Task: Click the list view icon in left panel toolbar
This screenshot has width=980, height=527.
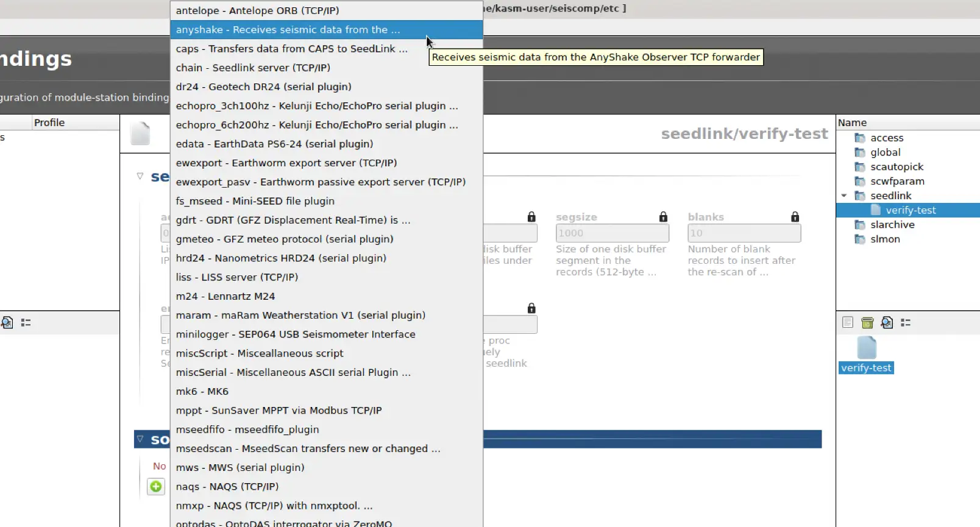Action: (x=26, y=322)
